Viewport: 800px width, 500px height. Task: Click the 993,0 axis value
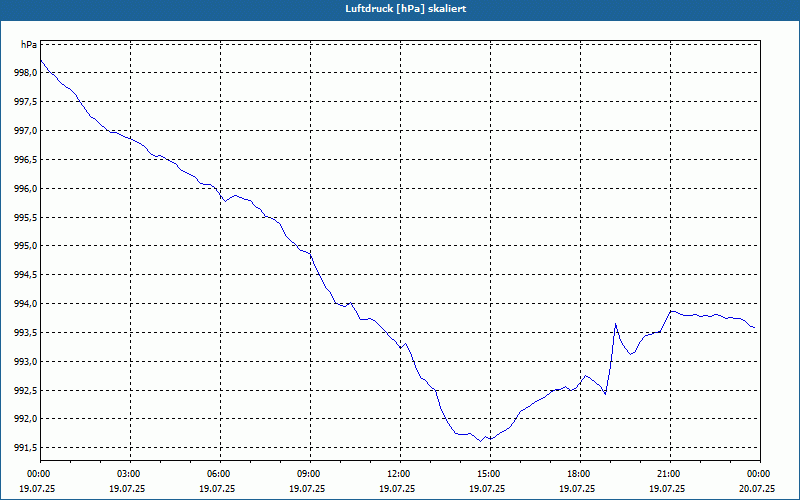coord(27,361)
